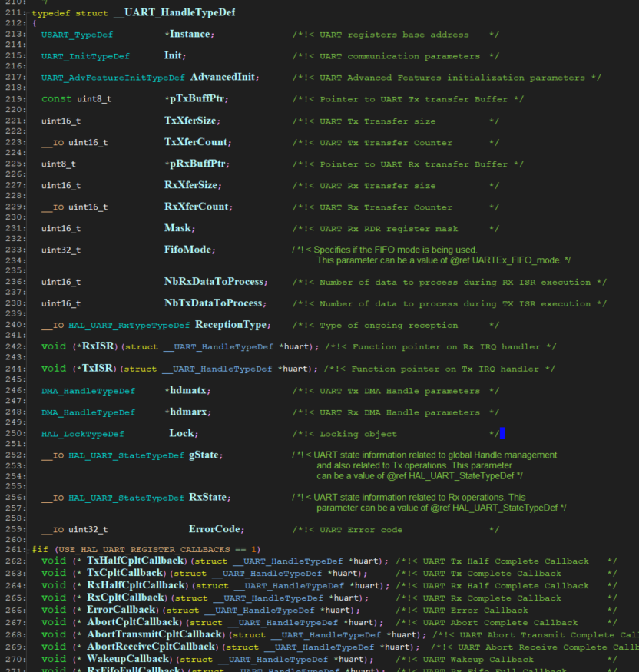The width and height of the screenshot is (639, 672).
Task: Select the *hdmarx member name
Action: [187, 412]
